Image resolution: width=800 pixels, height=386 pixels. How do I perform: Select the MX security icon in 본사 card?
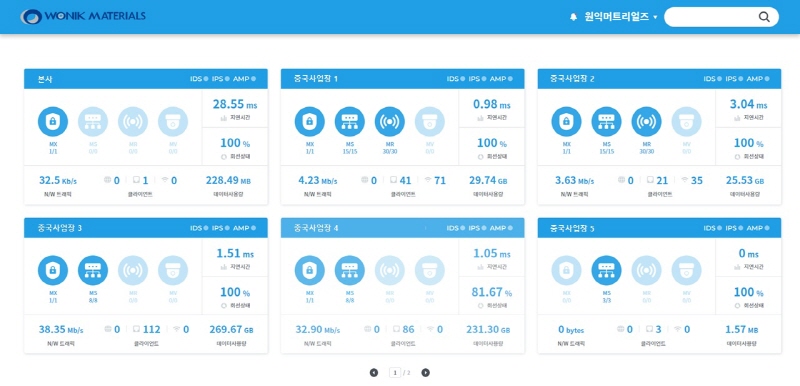click(x=53, y=122)
